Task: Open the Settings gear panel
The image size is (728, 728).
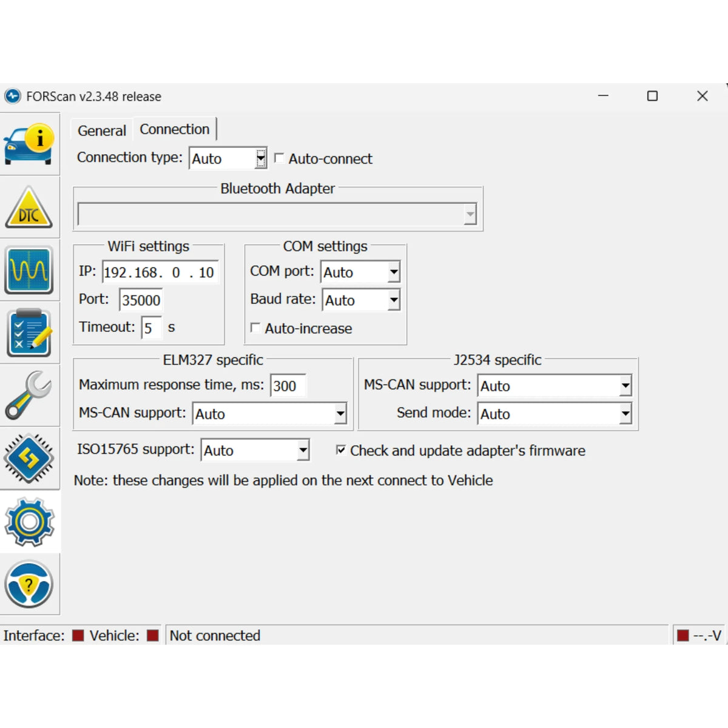Action: (x=30, y=522)
